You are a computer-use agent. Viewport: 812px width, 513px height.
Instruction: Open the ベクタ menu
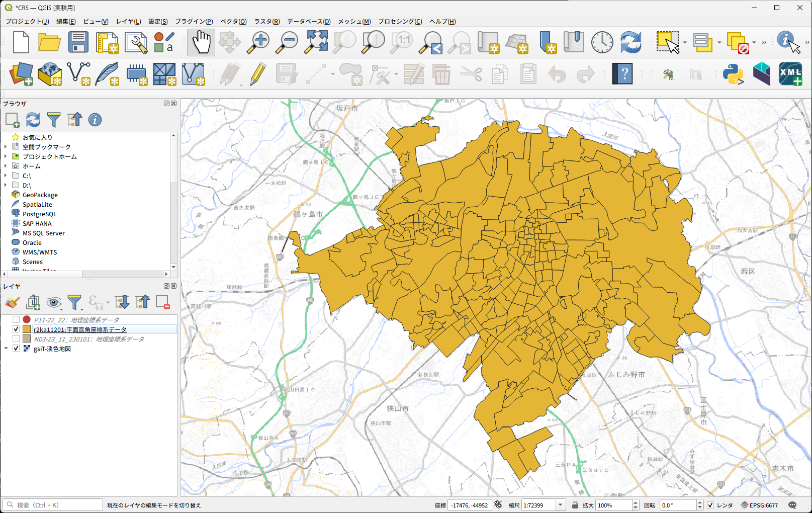[x=233, y=21]
